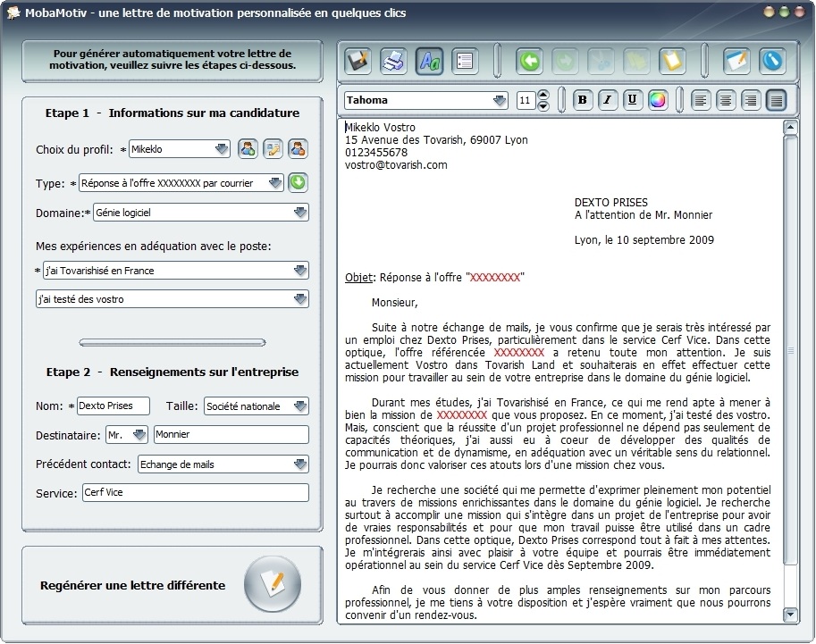816x644 pixels.
Task: Open the Tahoma font family dropdown
Action: pyautogui.click(x=426, y=100)
